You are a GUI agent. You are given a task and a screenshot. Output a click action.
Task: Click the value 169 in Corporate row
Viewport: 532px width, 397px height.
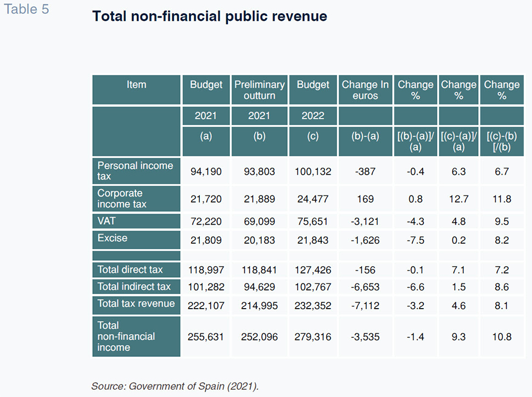(x=365, y=199)
